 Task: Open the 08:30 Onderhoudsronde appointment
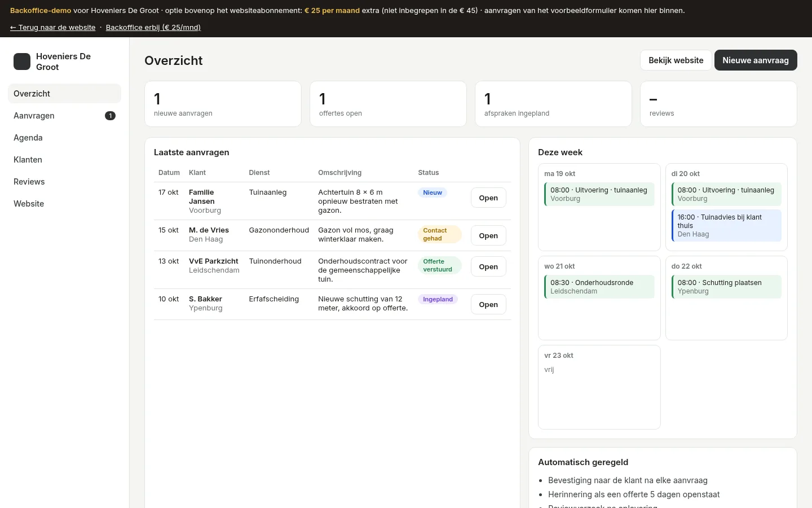point(599,287)
